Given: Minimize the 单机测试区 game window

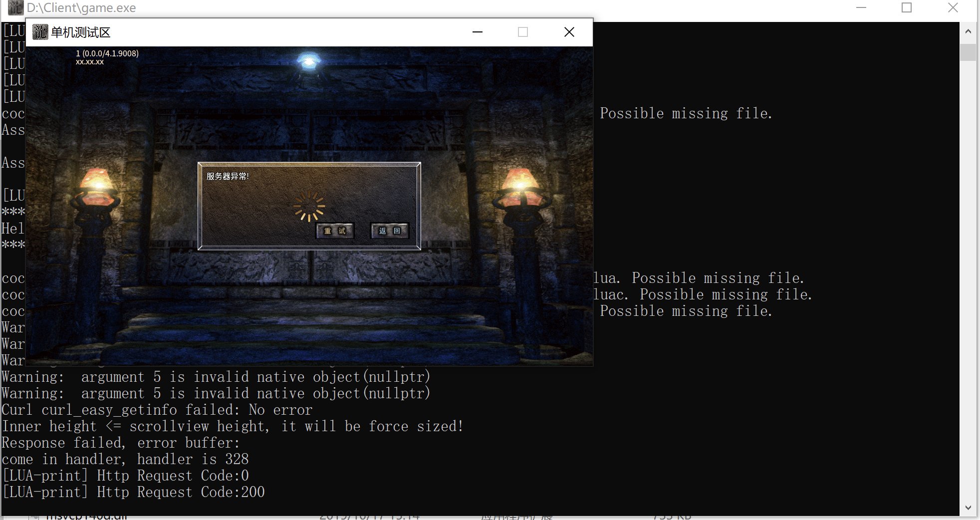Looking at the screenshot, I should point(478,32).
